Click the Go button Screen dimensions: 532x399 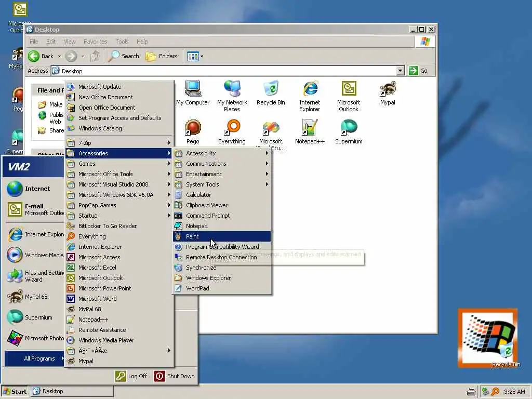click(x=418, y=71)
